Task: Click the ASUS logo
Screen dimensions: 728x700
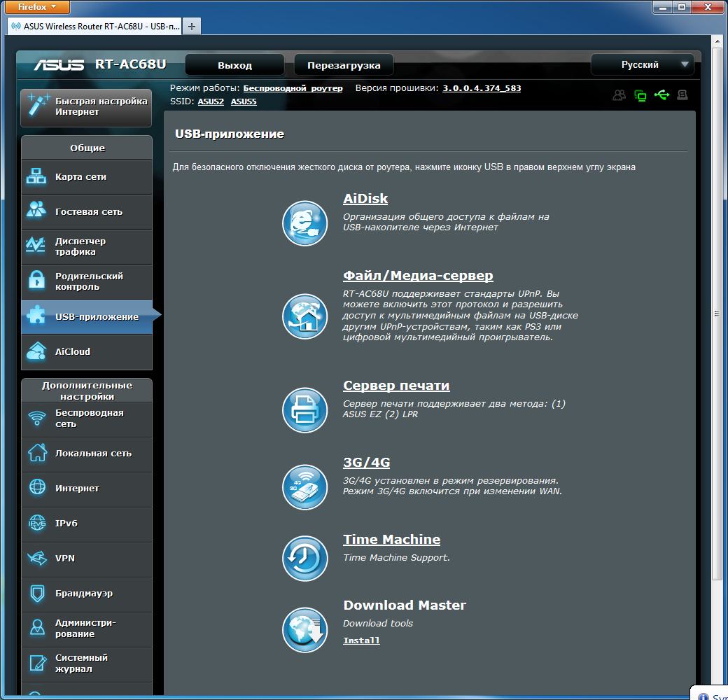Action: click(59, 64)
